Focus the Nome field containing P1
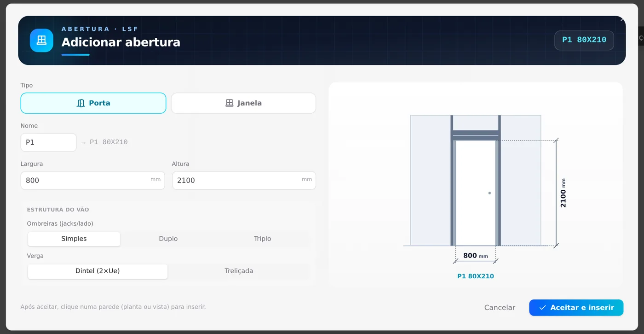This screenshot has height=334, width=644. [x=48, y=142]
